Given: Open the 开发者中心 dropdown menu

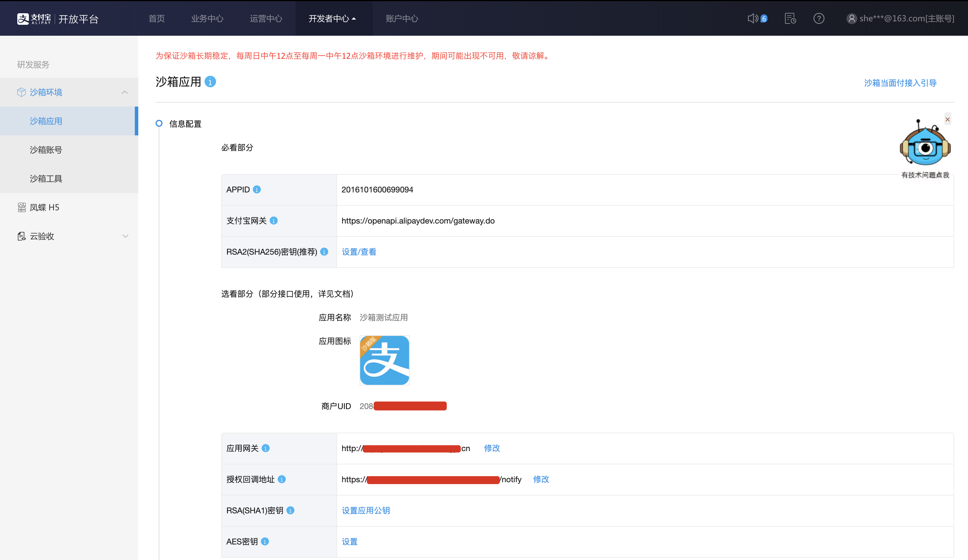Looking at the screenshot, I should click(332, 18).
